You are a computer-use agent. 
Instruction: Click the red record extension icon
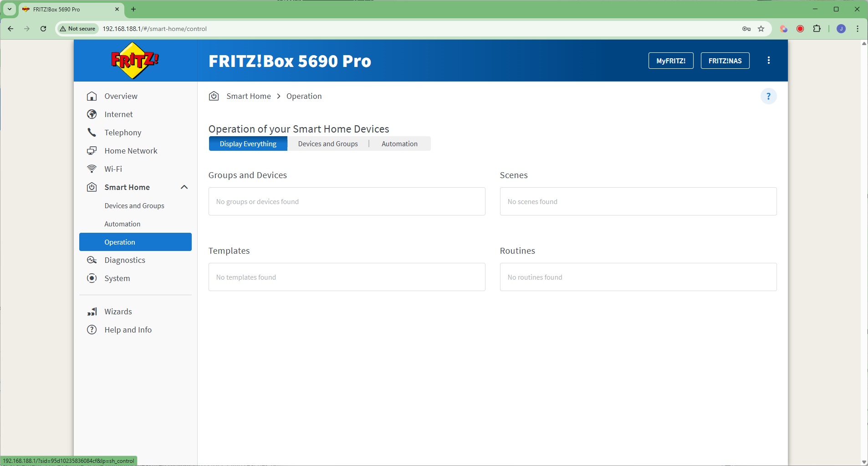(x=800, y=29)
